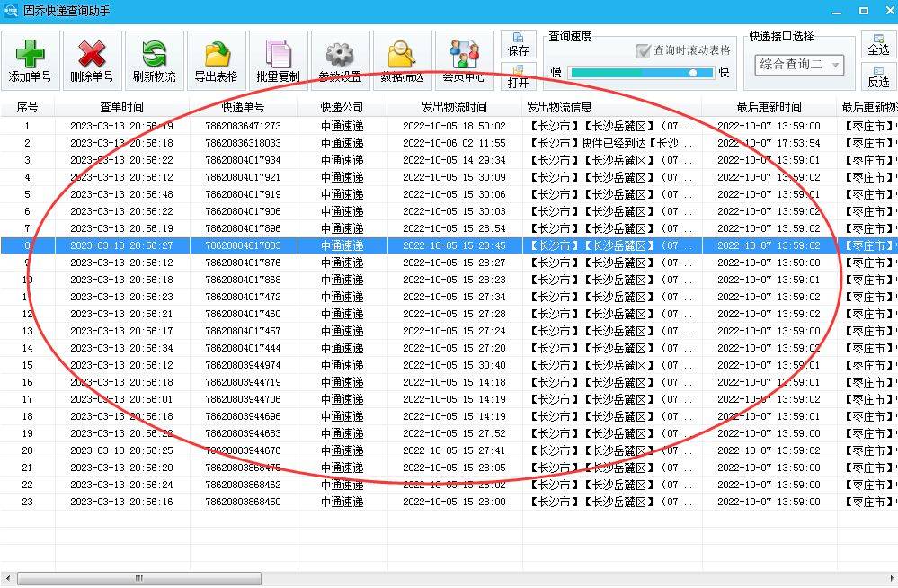Select tracking number 78620803868450
This screenshot has width=898, height=588.
pyautogui.click(x=244, y=502)
